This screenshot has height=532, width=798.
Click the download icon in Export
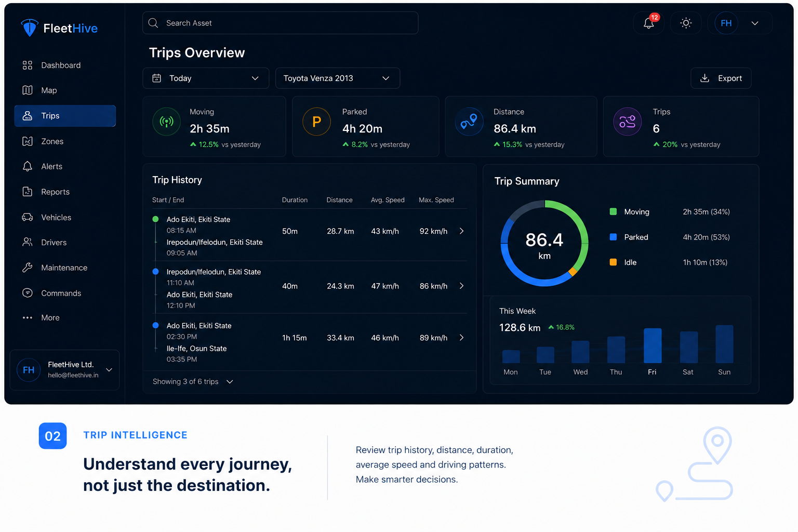(704, 78)
